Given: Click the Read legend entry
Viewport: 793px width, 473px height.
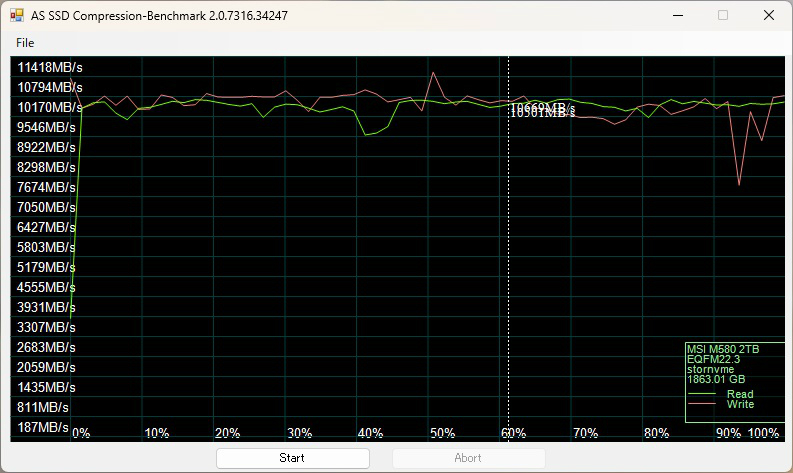Looking at the screenshot, I should click(x=740, y=394).
